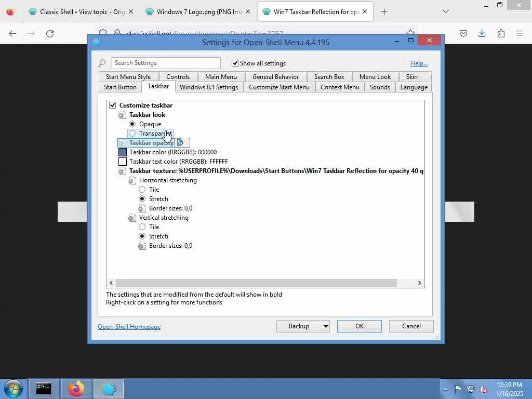This screenshot has height=399, width=532.
Task: Open the Action Center flag icon
Action: pyautogui.click(x=458, y=389)
